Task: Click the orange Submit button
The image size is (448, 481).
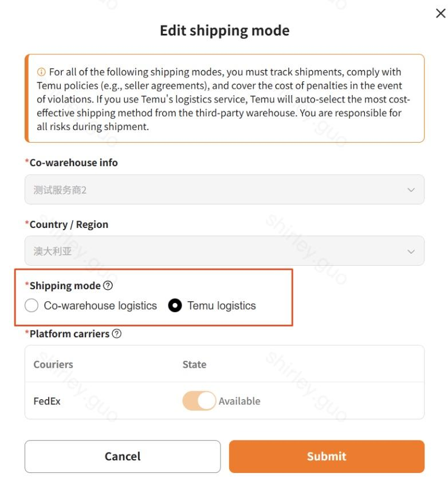Action: [327, 456]
